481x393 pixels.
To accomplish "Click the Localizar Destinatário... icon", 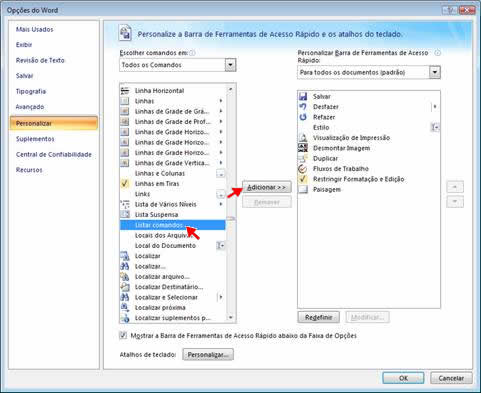I will [x=125, y=287].
